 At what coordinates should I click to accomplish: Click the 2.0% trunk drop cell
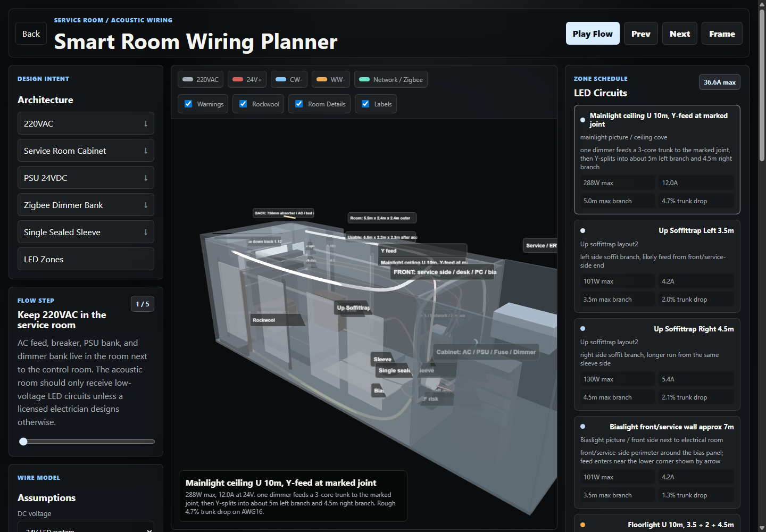pos(696,299)
